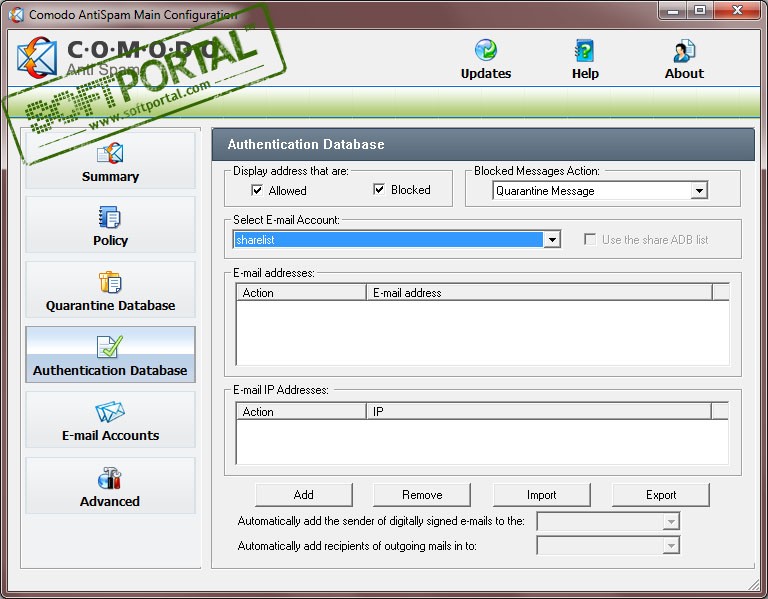Maximize the Comodo AntiSpam window
Image resolution: width=768 pixels, height=599 pixels.
tap(700, 11)
